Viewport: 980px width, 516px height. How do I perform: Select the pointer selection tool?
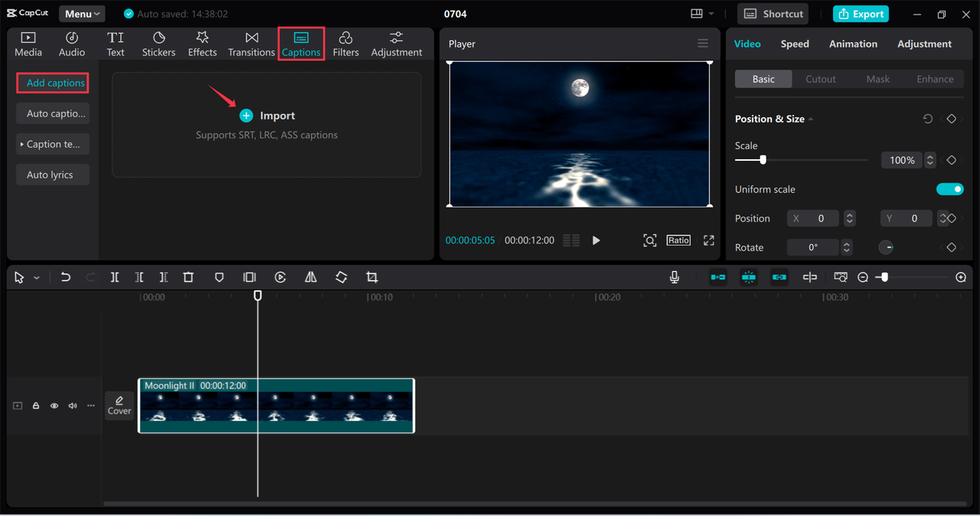click(x=19, y=278)
